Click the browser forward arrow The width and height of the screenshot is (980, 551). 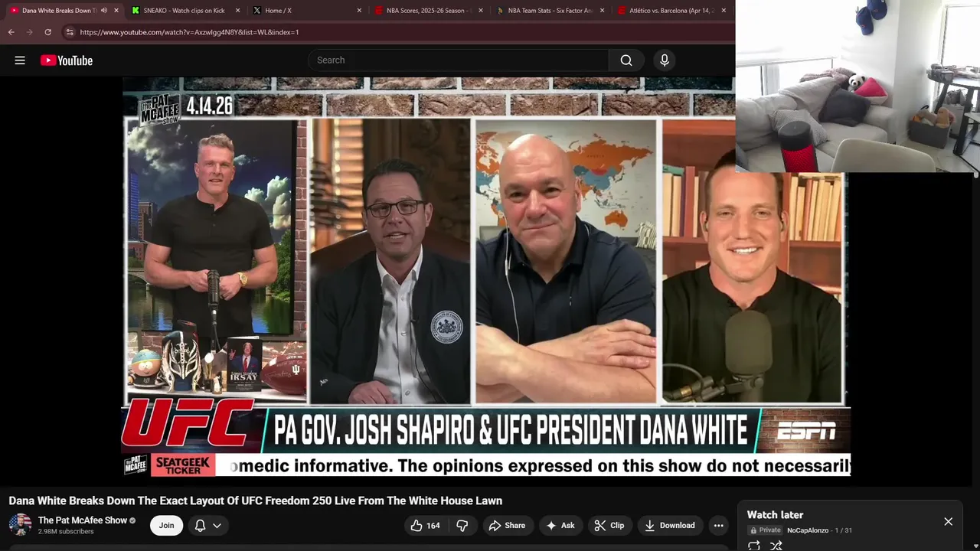click(29, 32)
